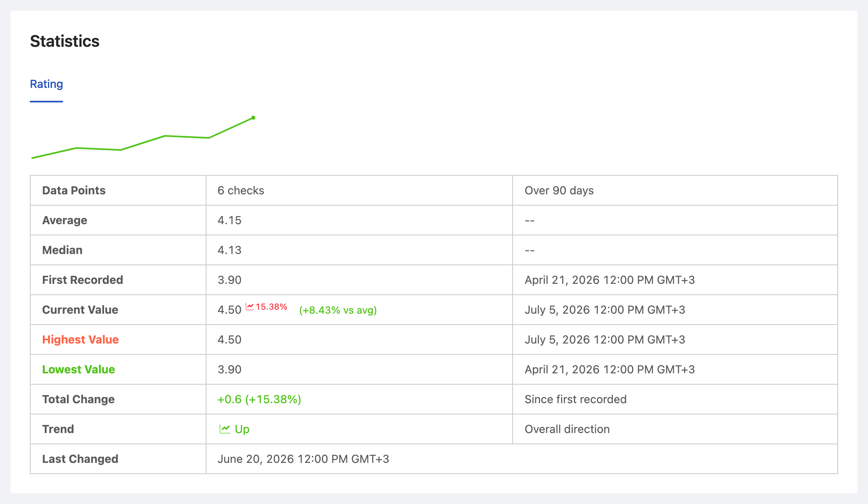Screen dimensions: 868x504
Task: Switch to the Rating tab
Action: pos(46,84)
